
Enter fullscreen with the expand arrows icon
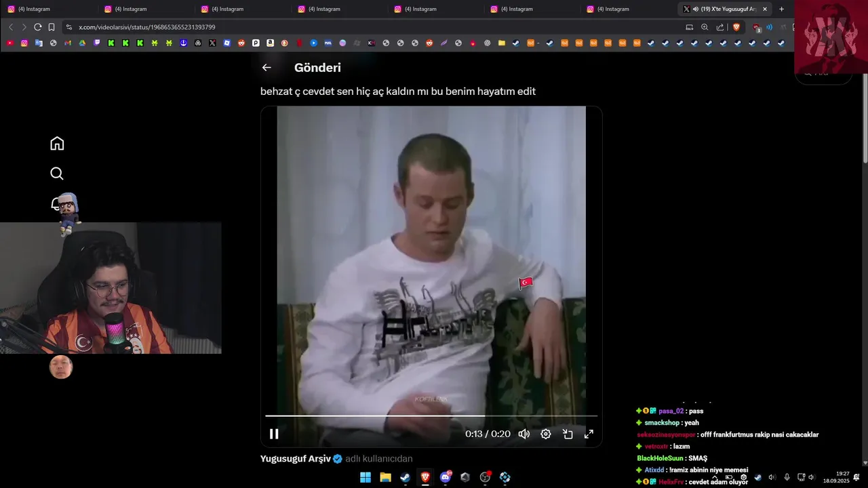[x=589, y=434]
